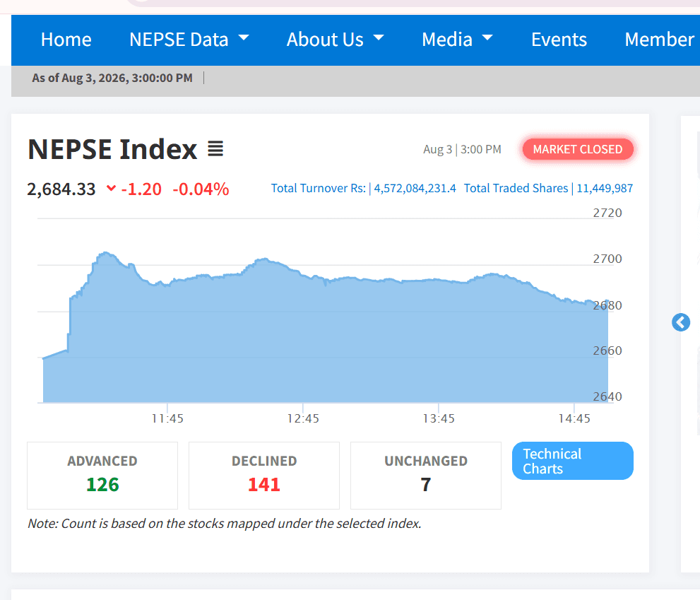This screenshot has height=600, width=700.
Task: Click the MARKET CLOSED status badge
Action: pos(578,149)
